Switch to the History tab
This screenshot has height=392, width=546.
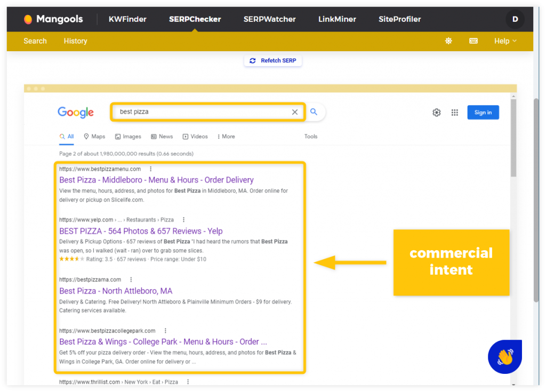point(75,41)
